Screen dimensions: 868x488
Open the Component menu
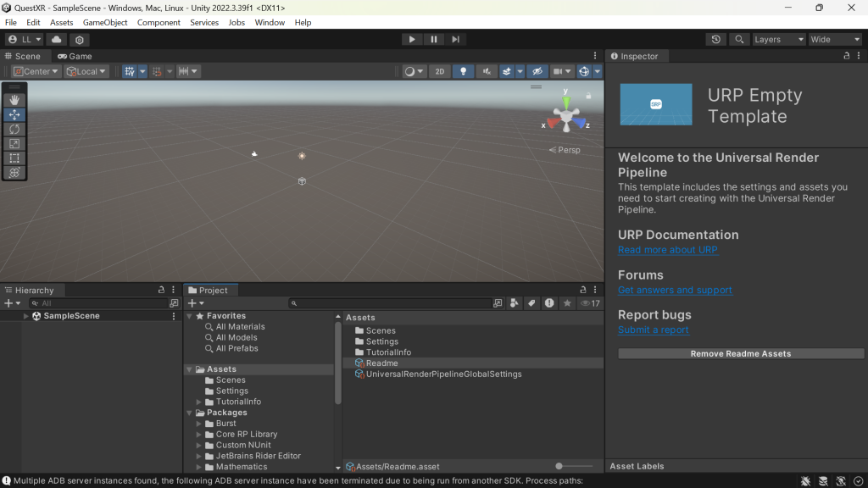159,23
